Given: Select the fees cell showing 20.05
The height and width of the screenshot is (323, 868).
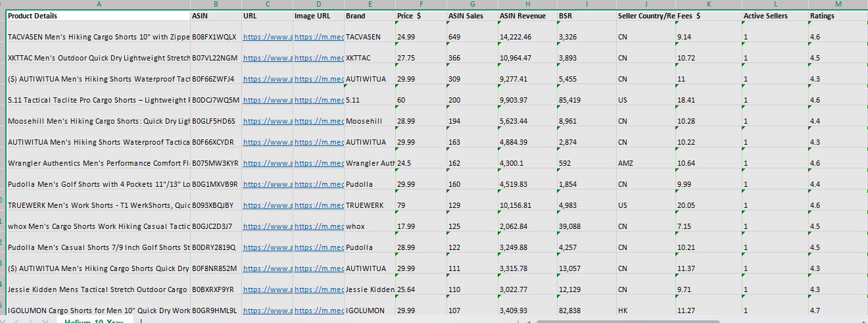Looking at the screenshot, I should point(709,200).
